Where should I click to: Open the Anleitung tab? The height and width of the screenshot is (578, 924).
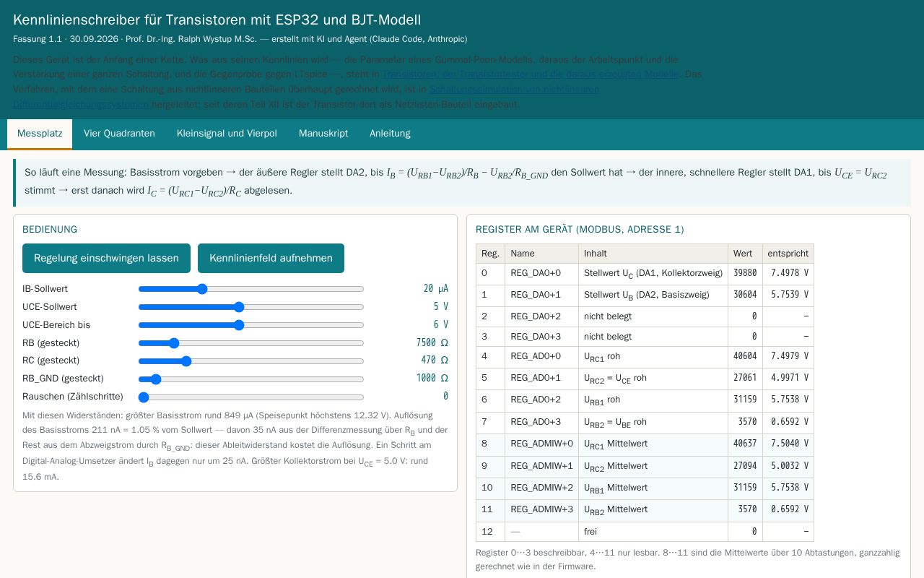(x=390, y=134)
